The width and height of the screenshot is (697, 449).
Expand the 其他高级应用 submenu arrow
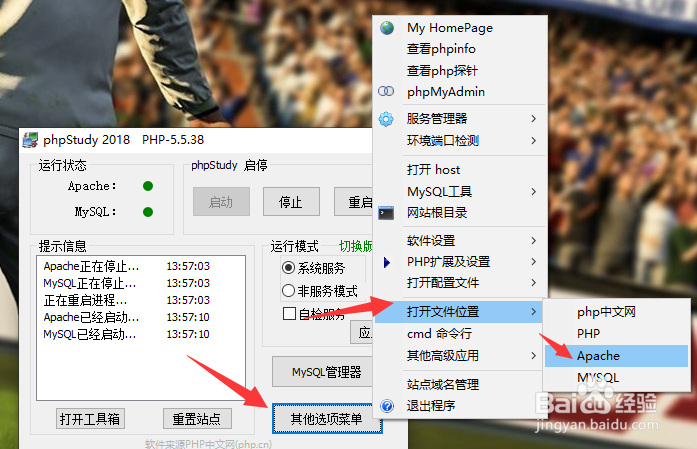click(x=533, y=356)
